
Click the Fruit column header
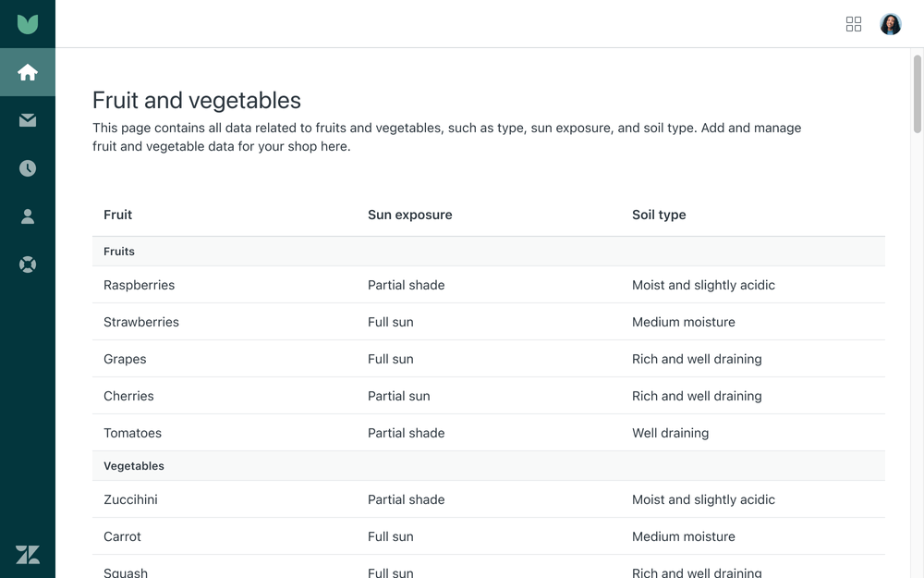117,215
